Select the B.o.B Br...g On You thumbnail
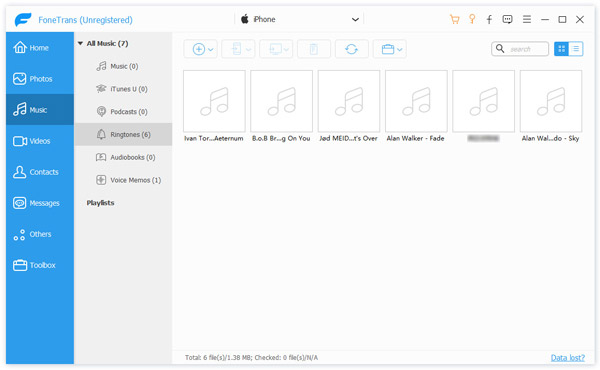Viewport: 600px width, 370px height. point(282,101)
